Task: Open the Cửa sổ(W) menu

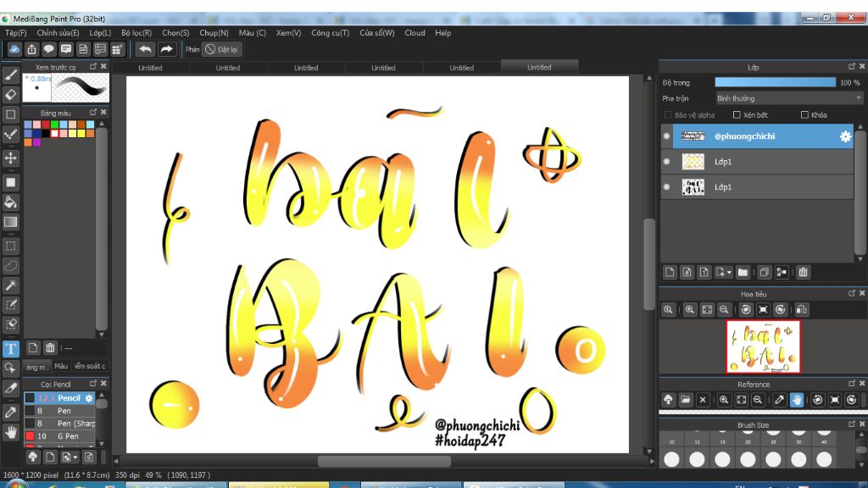Action: [377, 33]
